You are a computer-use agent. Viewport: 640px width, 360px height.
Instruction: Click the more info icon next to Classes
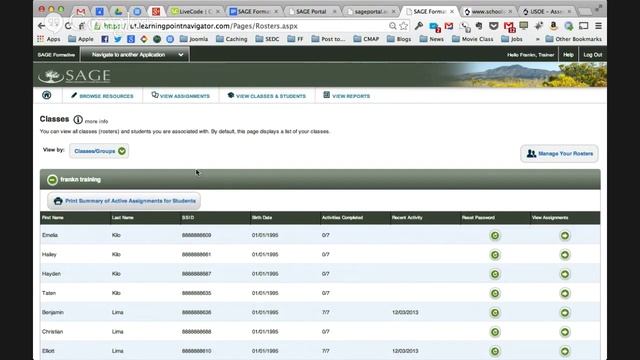click(x=78, y=120)
